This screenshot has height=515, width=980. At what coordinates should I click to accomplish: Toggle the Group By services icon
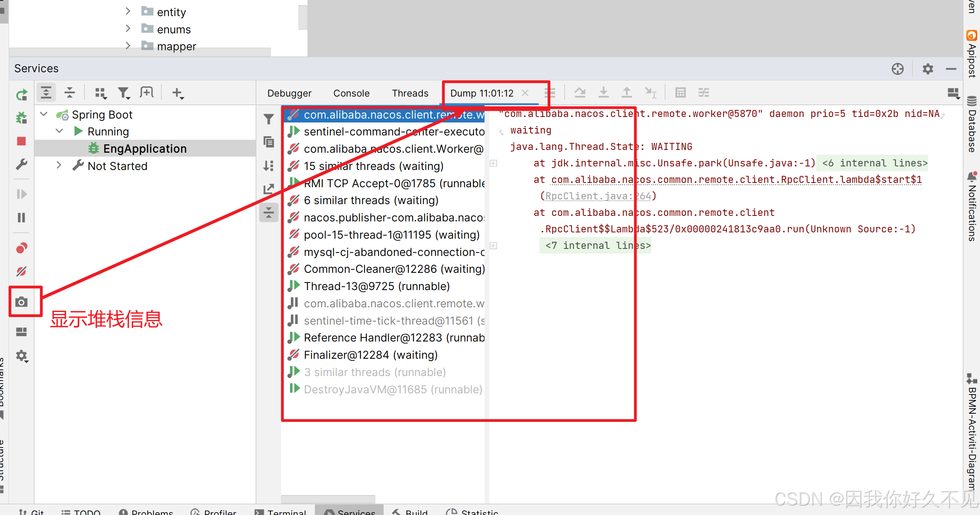click(x=101, y=93)
